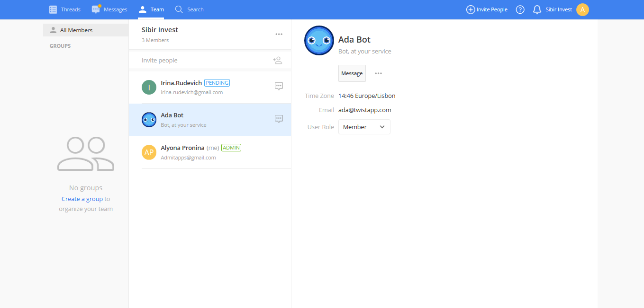
Task: Click the message icon on Ada Bot row
Action: [279, 119]
